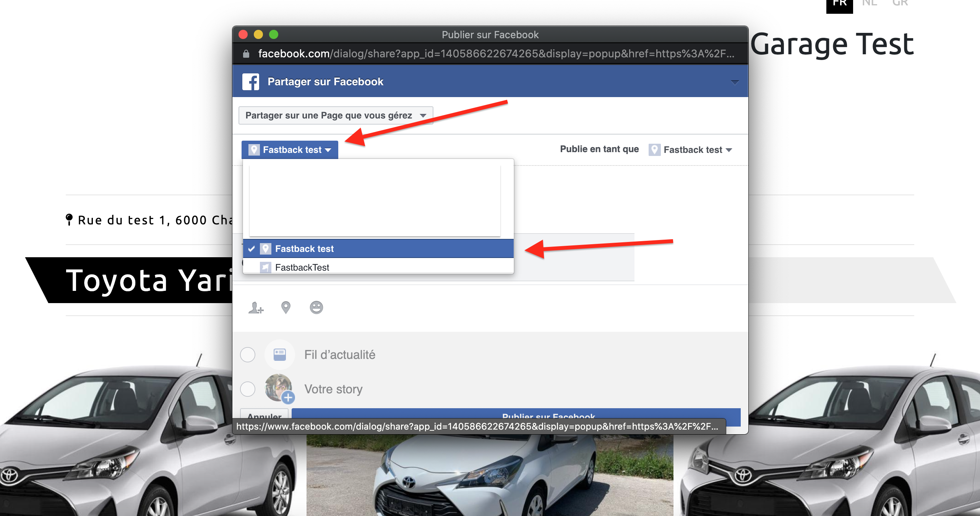
Task: Click the add location pin icon
Action: 286,308
